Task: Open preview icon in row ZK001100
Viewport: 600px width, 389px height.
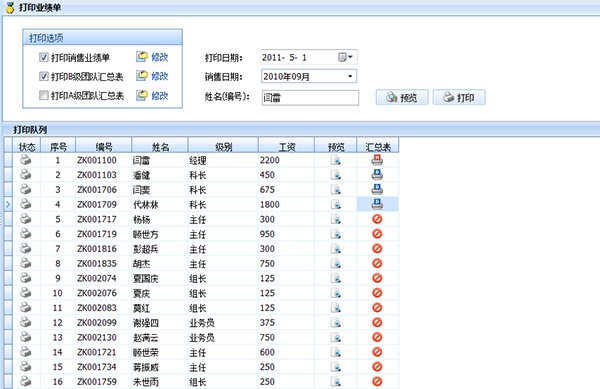Action: (x=336, y=160)
